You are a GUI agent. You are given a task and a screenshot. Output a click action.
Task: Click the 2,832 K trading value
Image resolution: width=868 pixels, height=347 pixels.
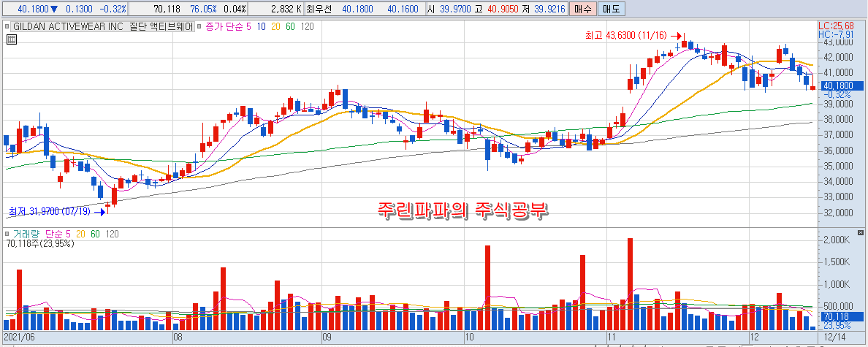286,9
